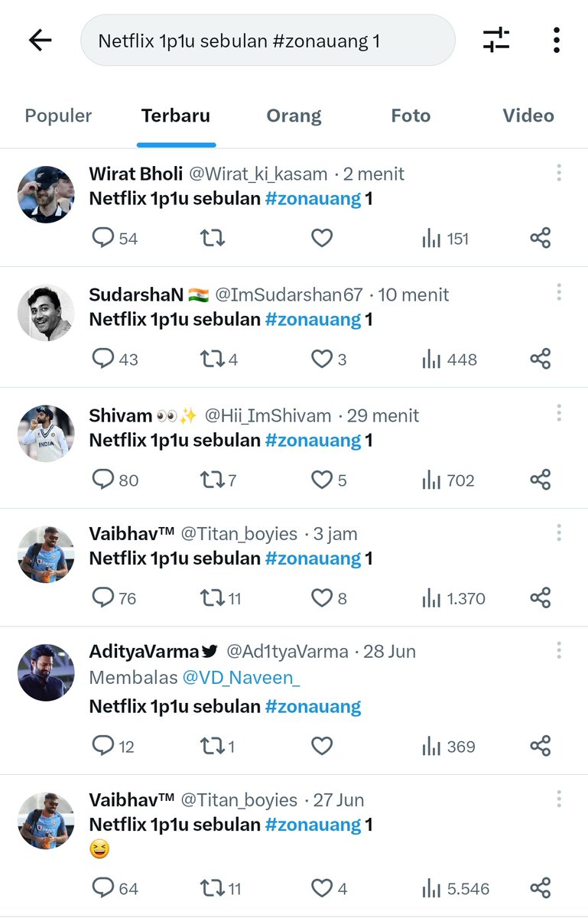The height and width of the screenshot is (918, 588).
Task: Retweet Wirat Bholi's post
Action: [x=212, y=239]
